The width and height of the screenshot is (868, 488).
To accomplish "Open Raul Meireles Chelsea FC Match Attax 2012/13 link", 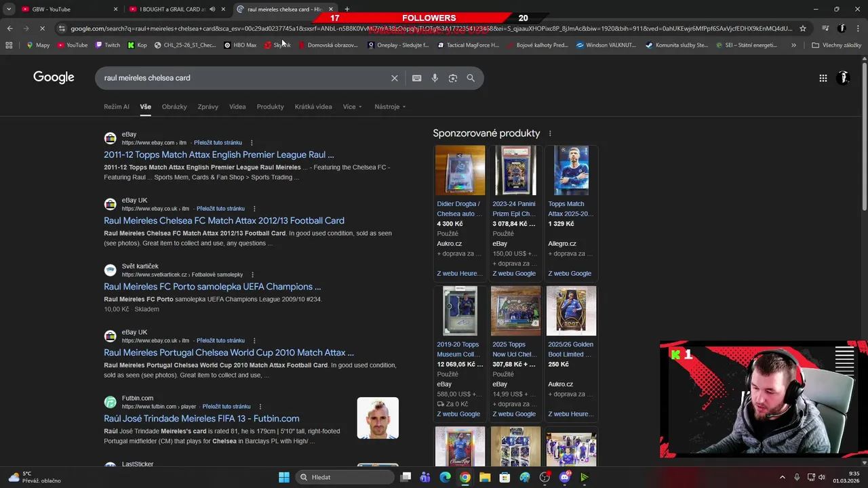I will click(x=224, y=220).
